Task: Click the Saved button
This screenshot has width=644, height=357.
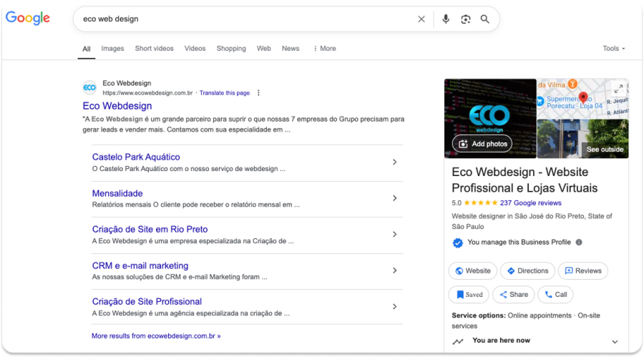Action: pyautogui.click(x=469, y=295)
